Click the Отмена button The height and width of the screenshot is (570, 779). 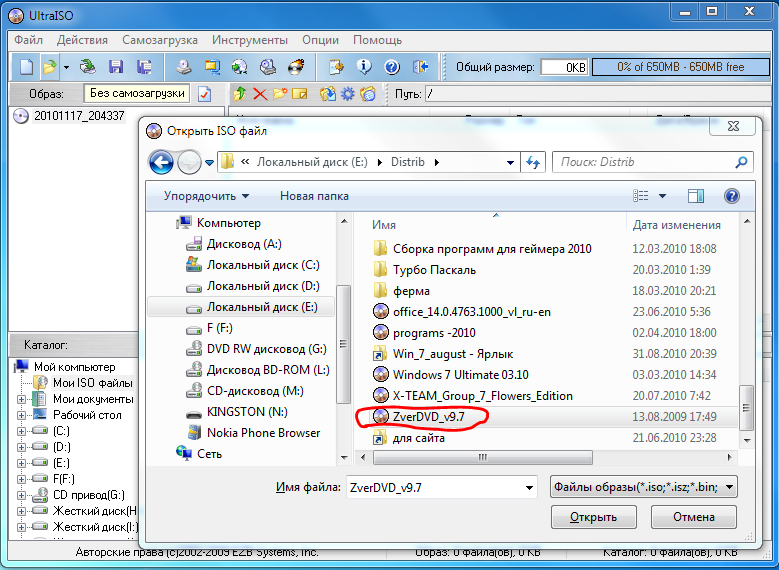coord(694,517)
